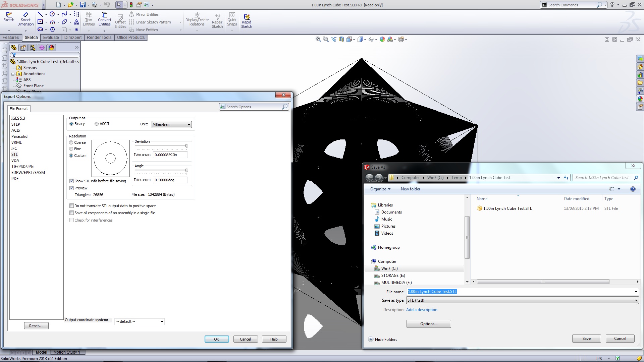
Task: Enable 'Do not translate STL output' checkbox
Action: click(x=71, y=206)
